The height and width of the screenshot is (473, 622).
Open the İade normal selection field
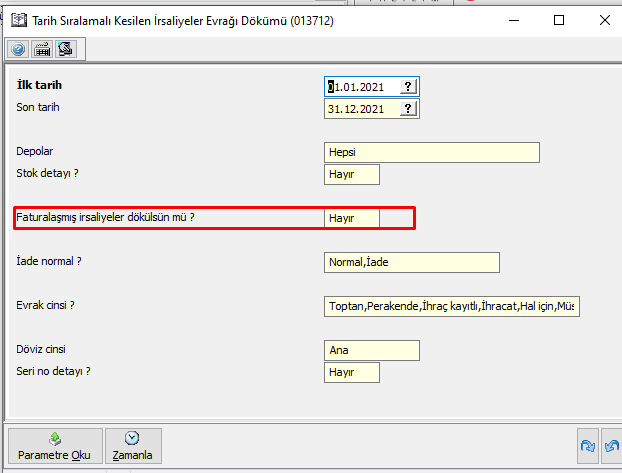tap(412, 262)
